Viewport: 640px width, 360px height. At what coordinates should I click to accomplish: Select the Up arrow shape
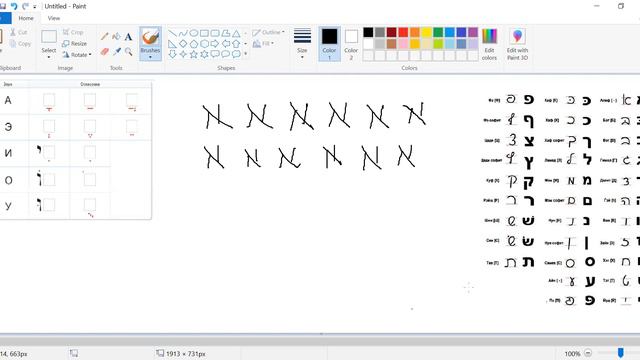click(x=236, y=44)
